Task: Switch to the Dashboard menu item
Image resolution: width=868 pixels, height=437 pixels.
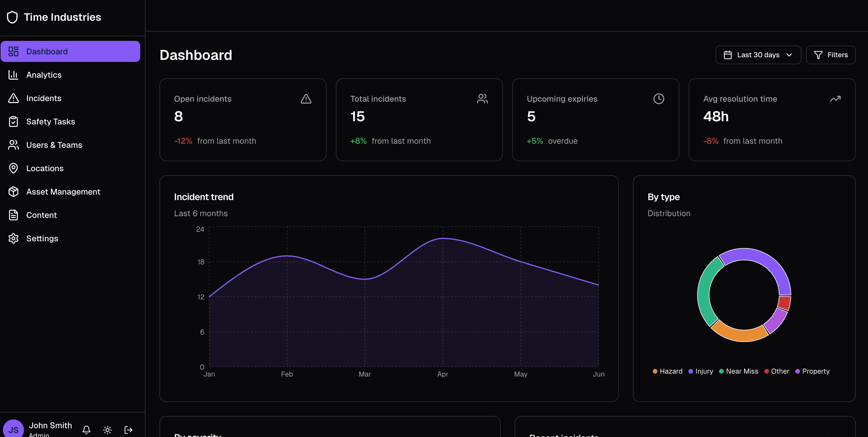Action: 47,51
